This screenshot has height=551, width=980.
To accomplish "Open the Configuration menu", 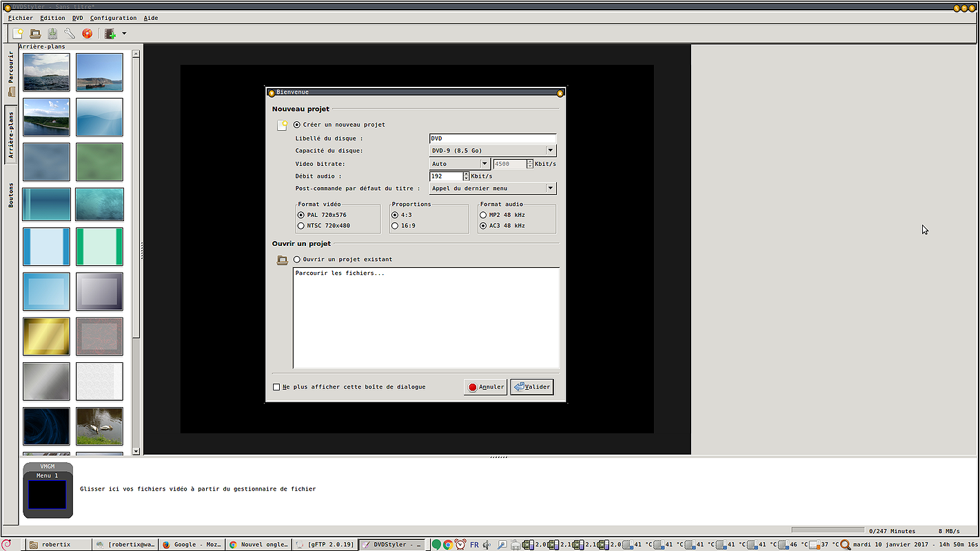I will (x=113, y=18).
